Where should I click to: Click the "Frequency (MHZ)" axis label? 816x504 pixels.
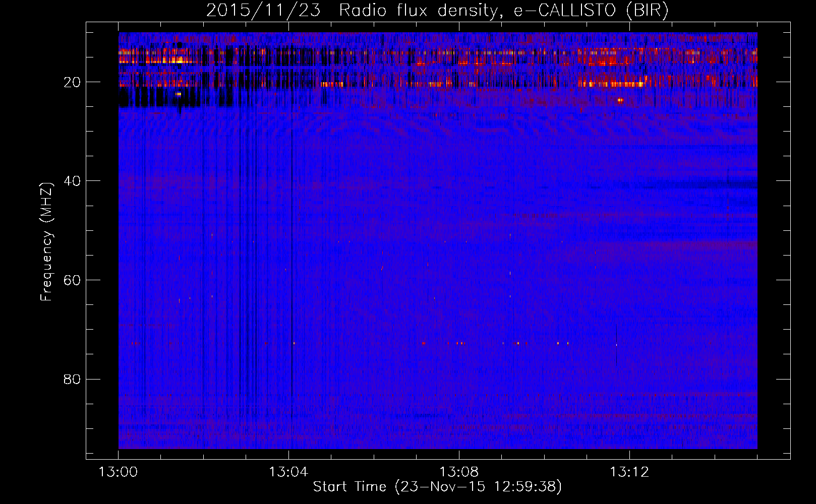coord(46,242)
